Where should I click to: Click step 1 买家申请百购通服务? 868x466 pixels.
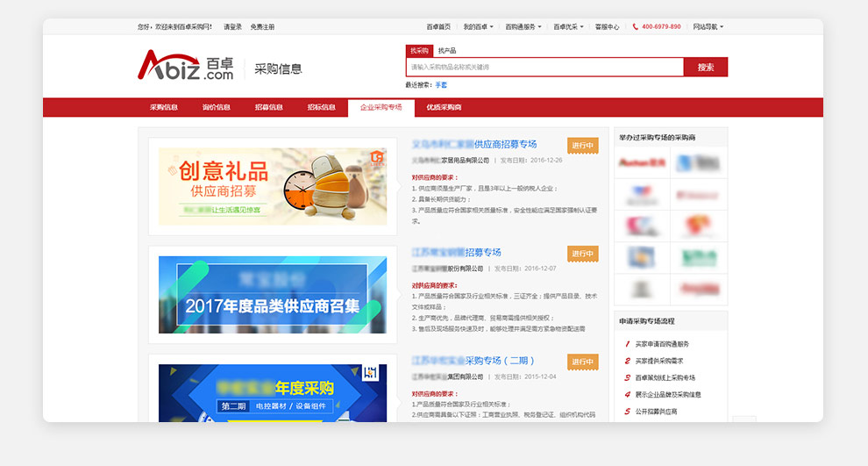pyautogui.click(x=661, y=344)
